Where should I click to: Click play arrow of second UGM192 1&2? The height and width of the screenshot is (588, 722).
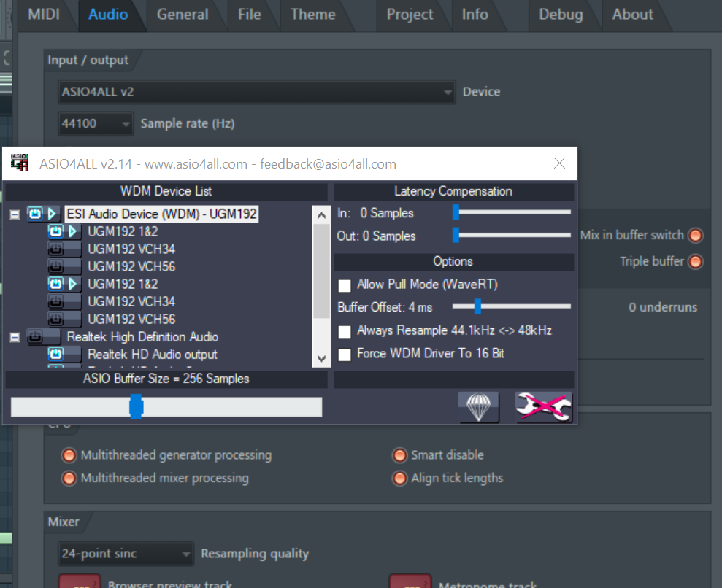(x=72, y=284)
